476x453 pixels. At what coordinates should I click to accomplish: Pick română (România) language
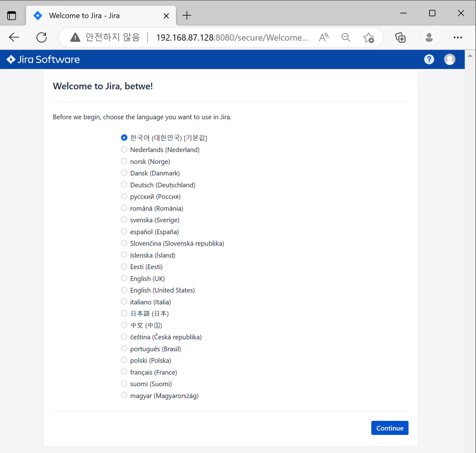(124, 208)
